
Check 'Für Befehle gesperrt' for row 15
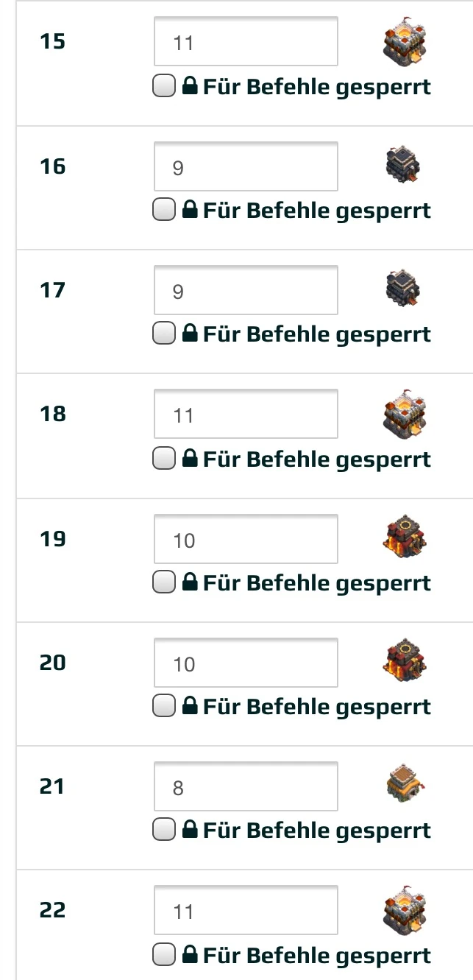coord(163,87)
